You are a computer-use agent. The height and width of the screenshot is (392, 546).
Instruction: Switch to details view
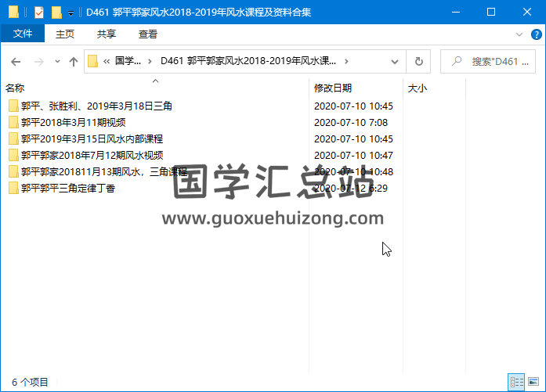[x=516, y=383]
